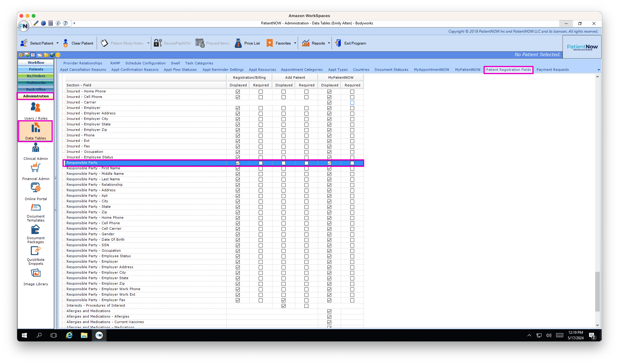The width and height of the screenshot is (619, 364).
Task: Open Financial Admin settings
Action: (35, 170)
